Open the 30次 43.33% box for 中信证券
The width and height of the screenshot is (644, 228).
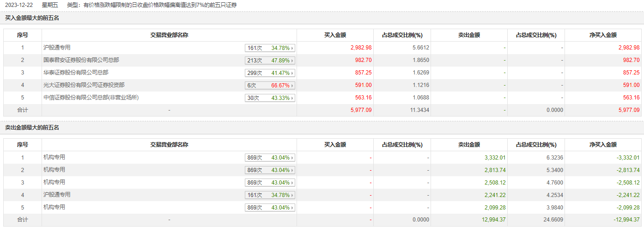pos(270,98)
